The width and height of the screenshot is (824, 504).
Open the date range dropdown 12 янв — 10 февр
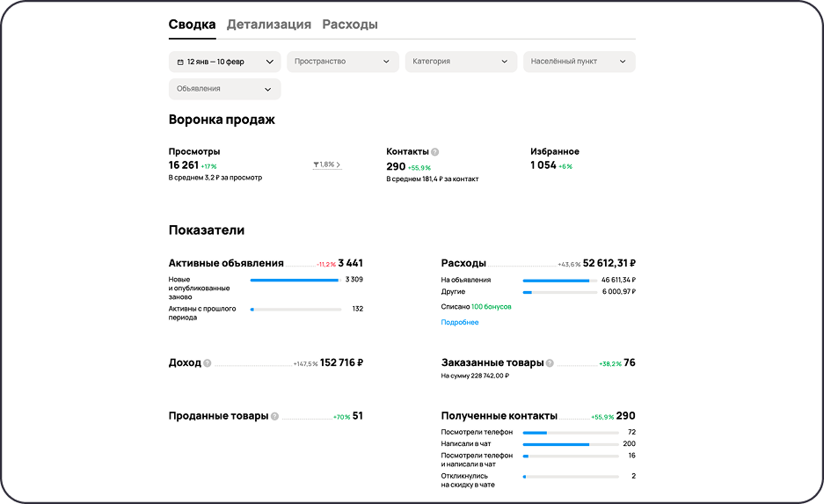pos(225,62)
